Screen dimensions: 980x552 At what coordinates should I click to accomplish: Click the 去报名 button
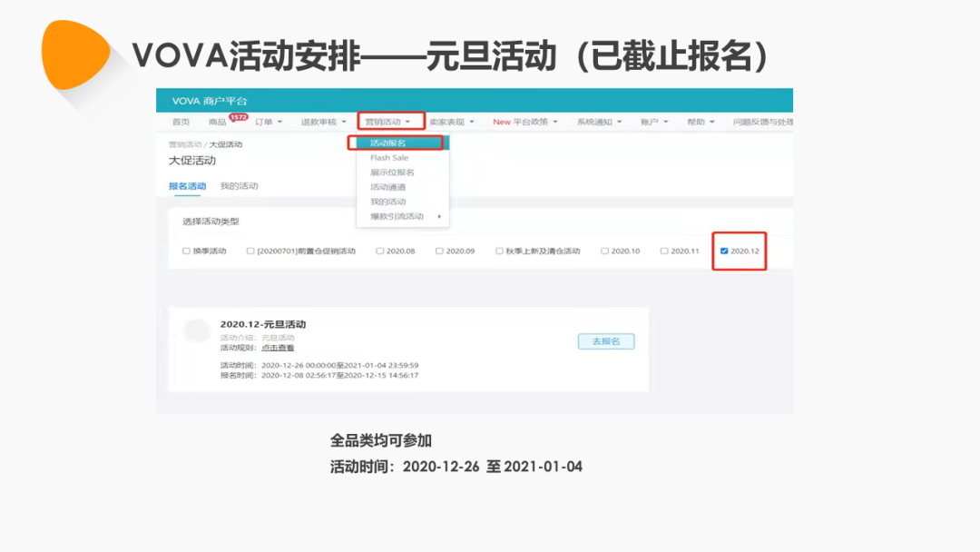(x=606, y=341)
